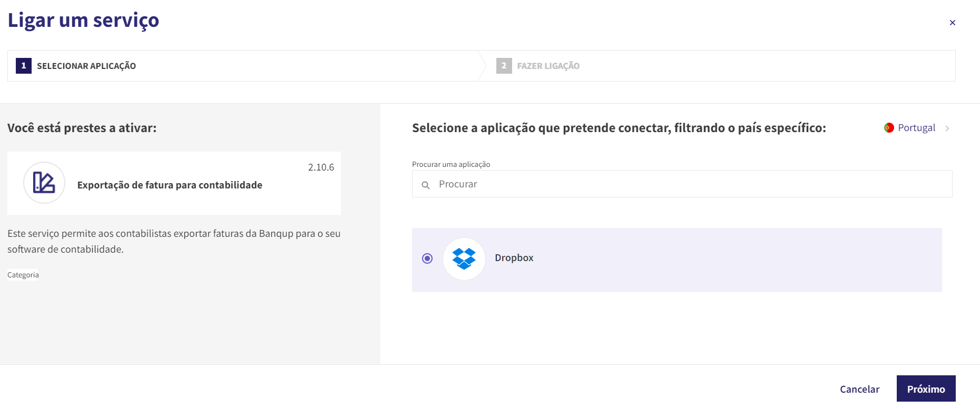Close the Ligar um serviço dialog
980x409 pixels.
952,23
